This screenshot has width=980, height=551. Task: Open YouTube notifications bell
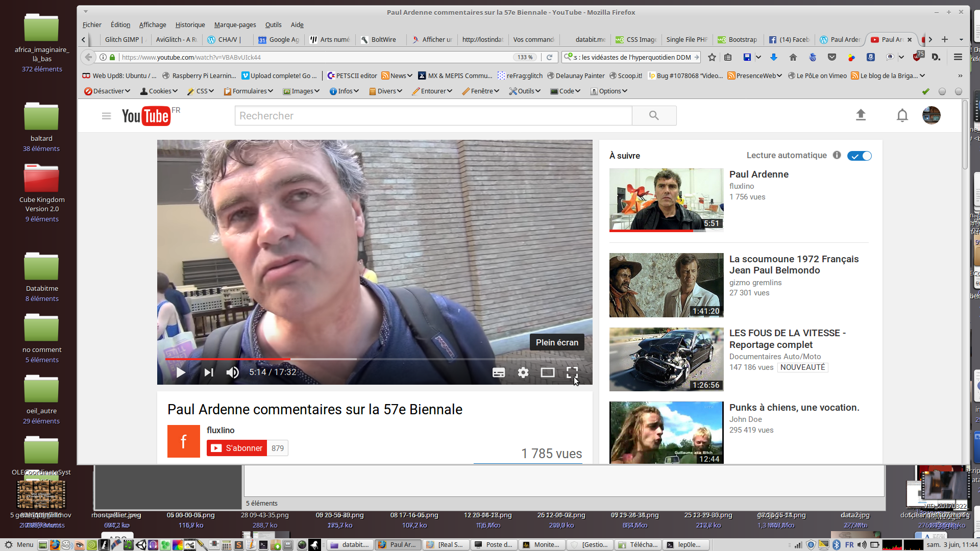[902, 115]
